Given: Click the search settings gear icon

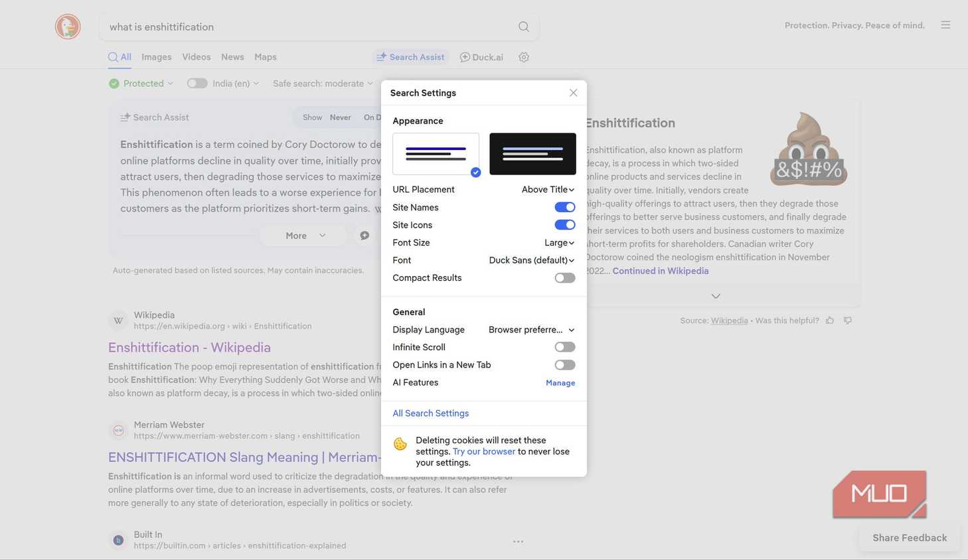Looking at the screenshot, I should [x=524, y=57].
